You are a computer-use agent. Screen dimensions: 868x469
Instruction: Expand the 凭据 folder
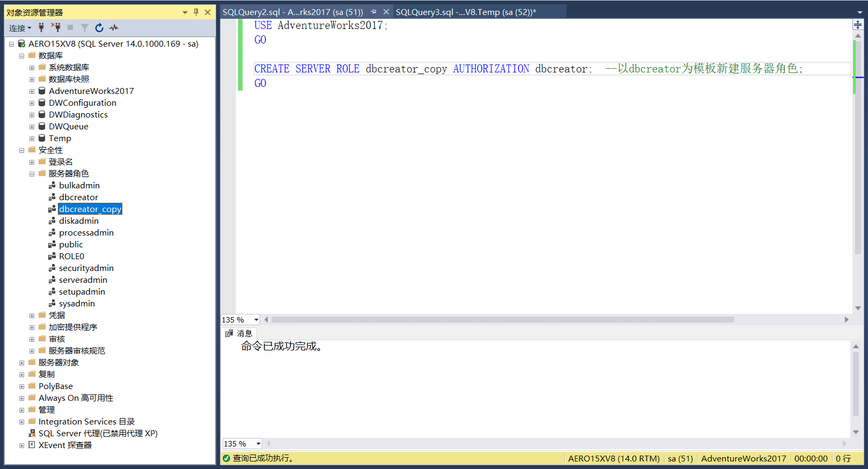[32, 316]
